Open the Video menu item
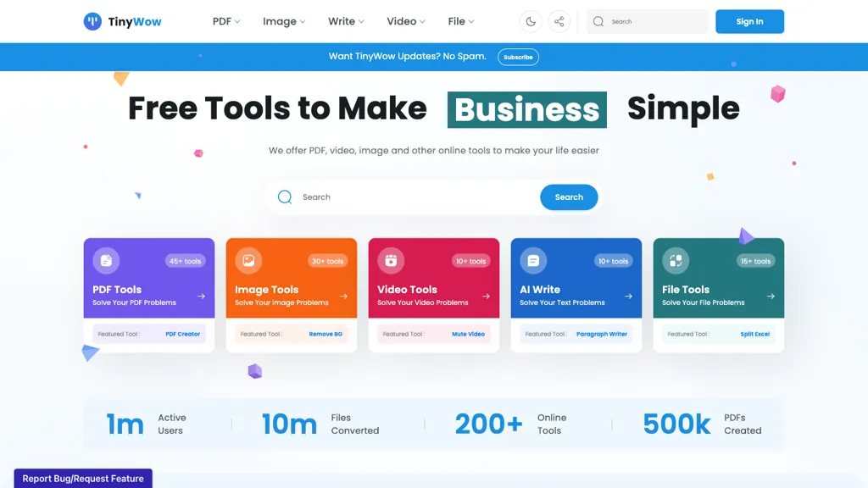 404,21
